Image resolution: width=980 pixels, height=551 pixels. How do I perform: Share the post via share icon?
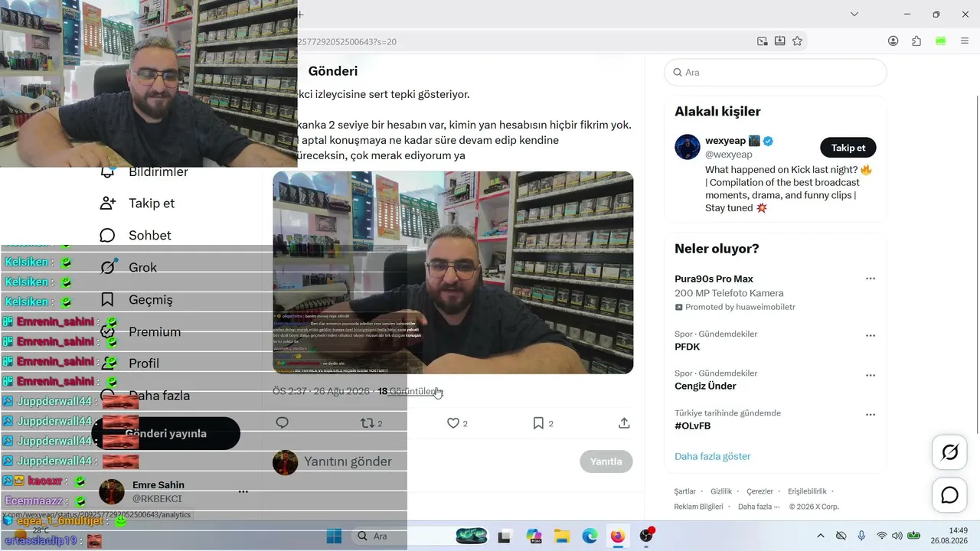pos(624,423)
